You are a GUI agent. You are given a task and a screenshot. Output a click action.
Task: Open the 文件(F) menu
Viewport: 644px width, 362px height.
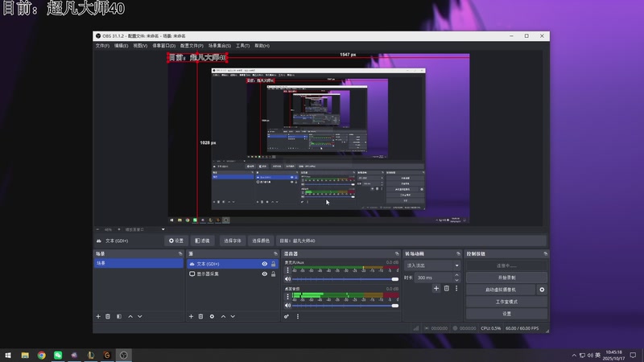[102, 46]
